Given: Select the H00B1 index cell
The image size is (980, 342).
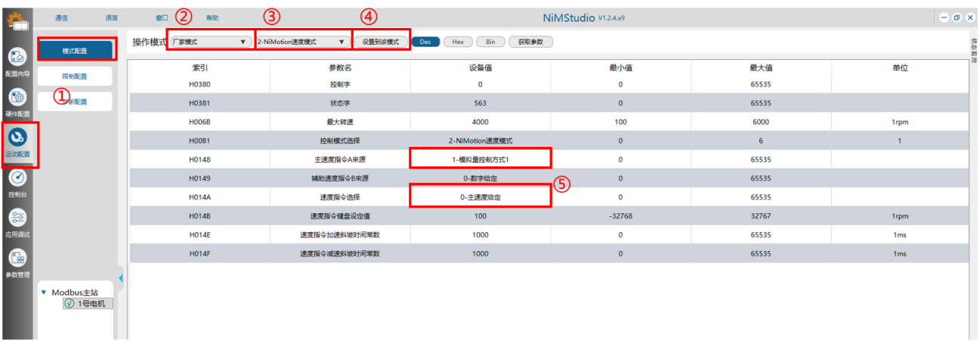Looking at the screenshot, I should click(200, 140).
